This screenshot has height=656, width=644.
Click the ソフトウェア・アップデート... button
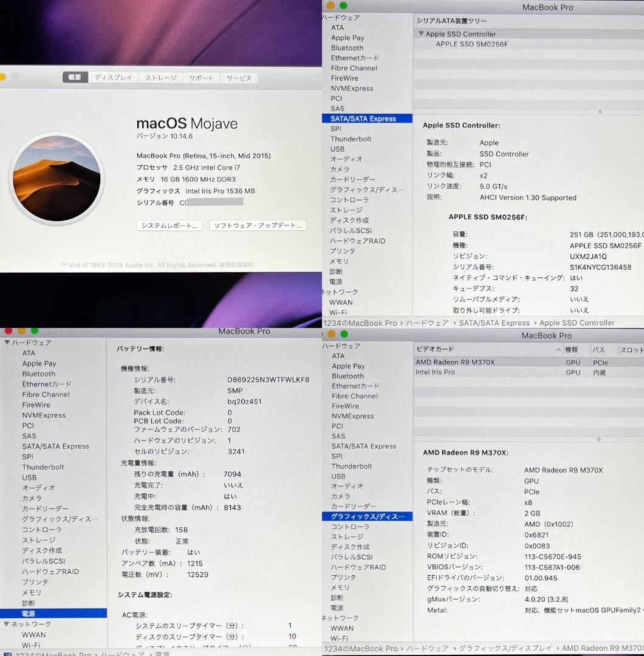258,225
